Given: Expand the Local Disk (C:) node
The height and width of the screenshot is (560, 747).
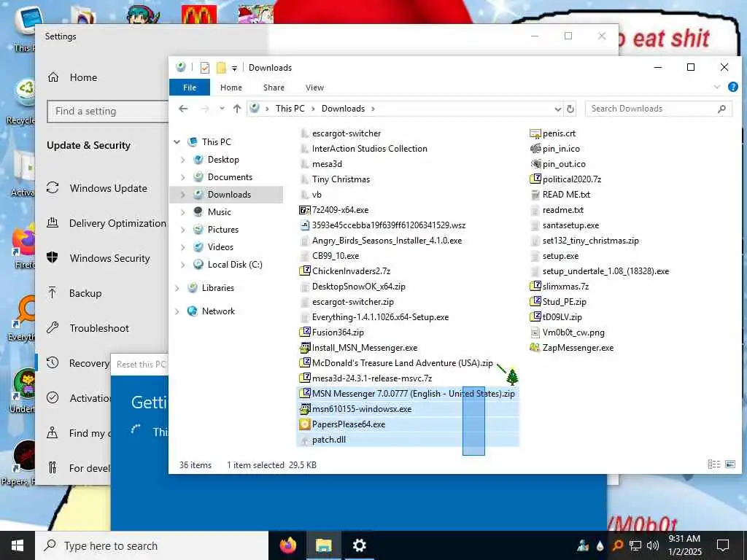Looking at the screenshot, I should click(x=183, y=265).
